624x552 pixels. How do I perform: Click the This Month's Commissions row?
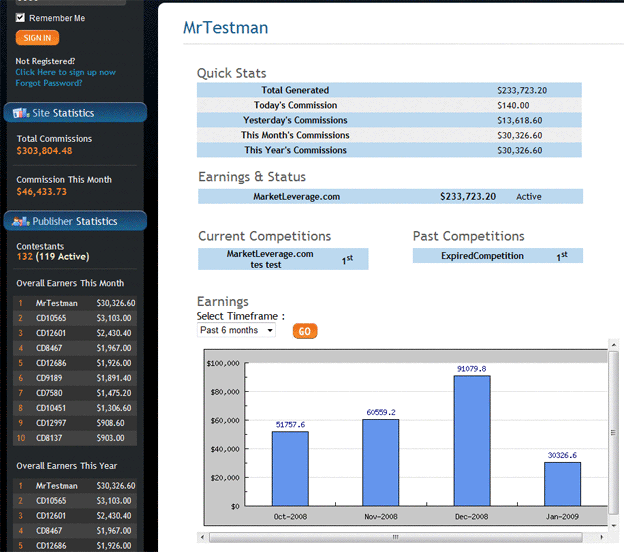[389, 135]
